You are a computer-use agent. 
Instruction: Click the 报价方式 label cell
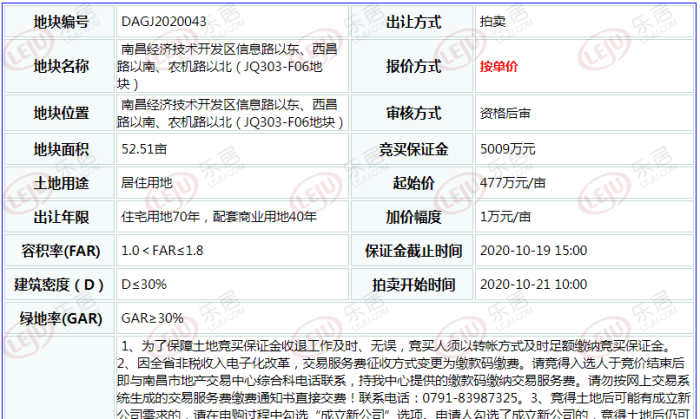412,66
